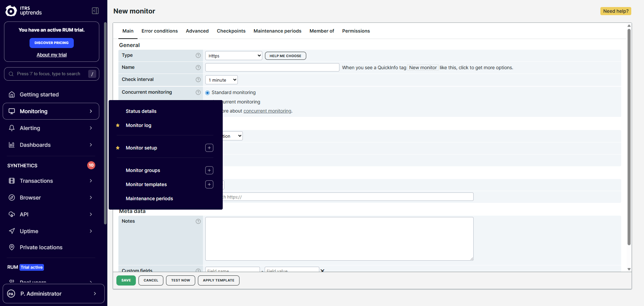Remove custom field with X icon
Viewport: 644px width, 306px height.
pos(322,270)
